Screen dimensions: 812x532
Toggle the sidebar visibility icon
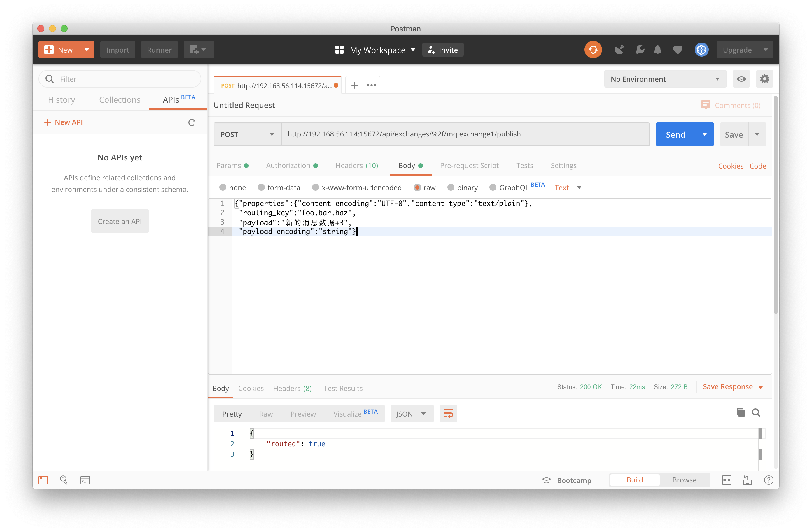pos(43,480)
